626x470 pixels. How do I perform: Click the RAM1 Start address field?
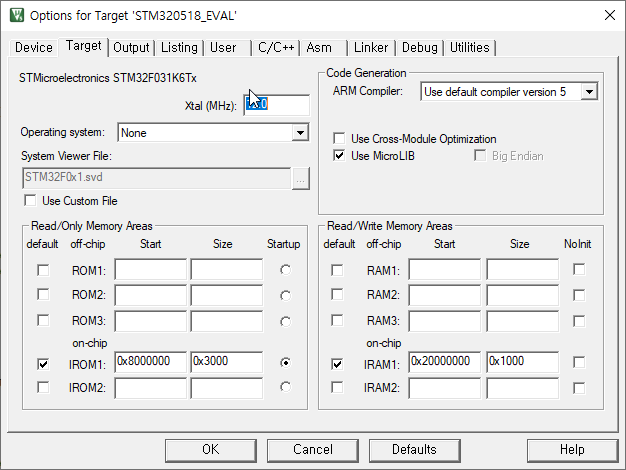pyautogui.click(x=444, y=269)
